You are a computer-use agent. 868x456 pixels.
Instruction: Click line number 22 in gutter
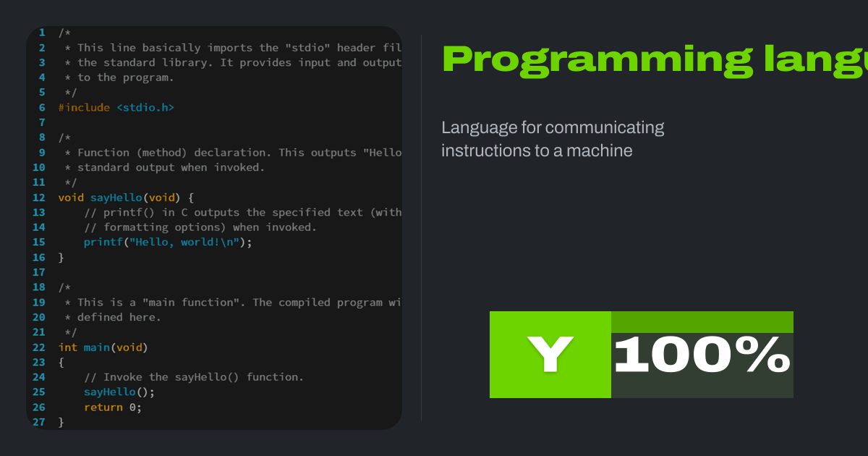coord(39,347)
